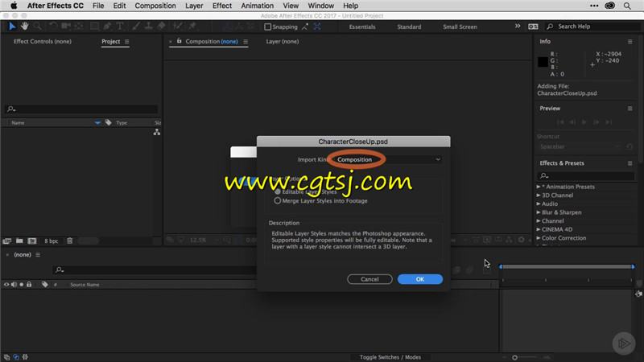Select the Brush tool
The image size is (644, 362).
click(136, 27)
